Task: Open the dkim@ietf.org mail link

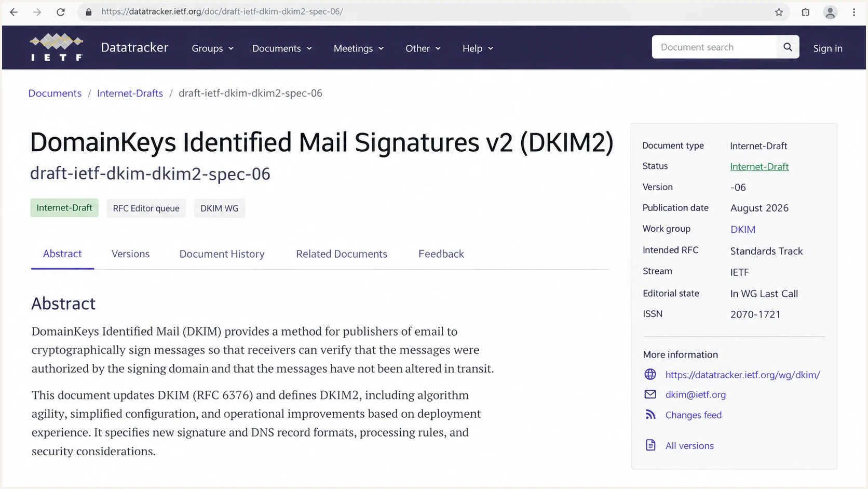Action: click(695, 394)
